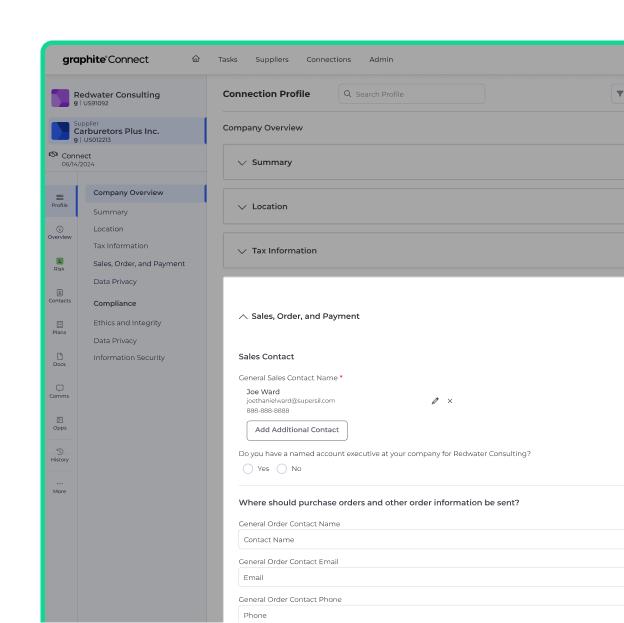Open the Risk sidebar icon
Viewport: 624px width, 623px height.
click(60, 264)
